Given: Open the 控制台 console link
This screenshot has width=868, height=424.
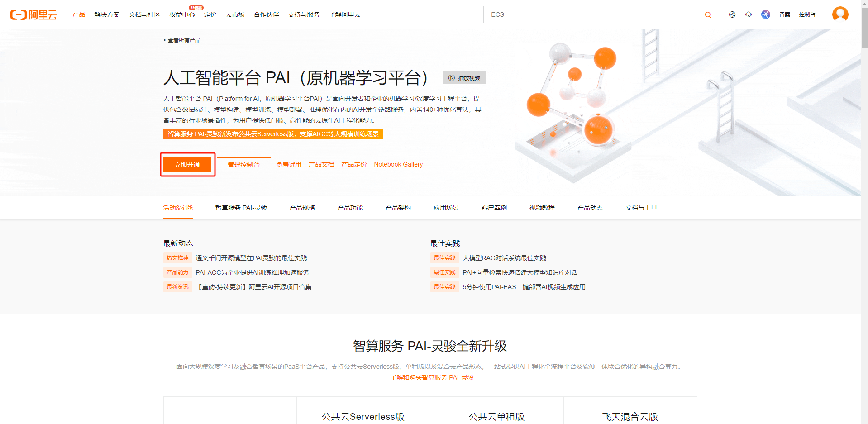Looking at the screenshot, I should (x=807, y=14).
